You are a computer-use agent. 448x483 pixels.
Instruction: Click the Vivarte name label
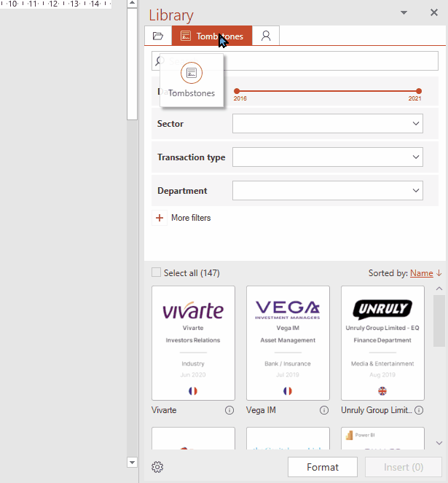coord(164,410)
